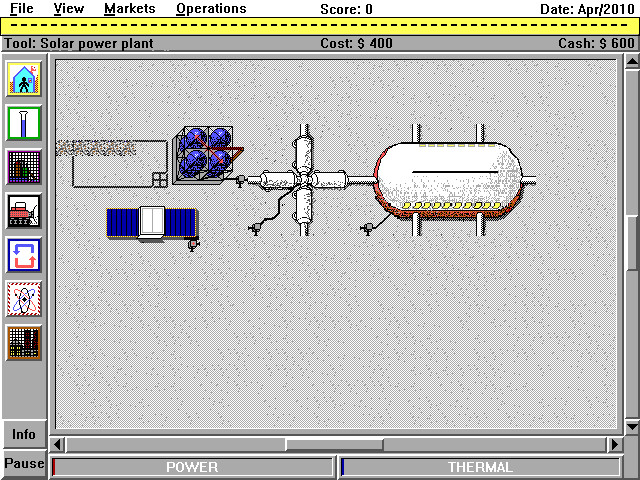Click the cross-shaped connector hub module

[x=304, y=180]
